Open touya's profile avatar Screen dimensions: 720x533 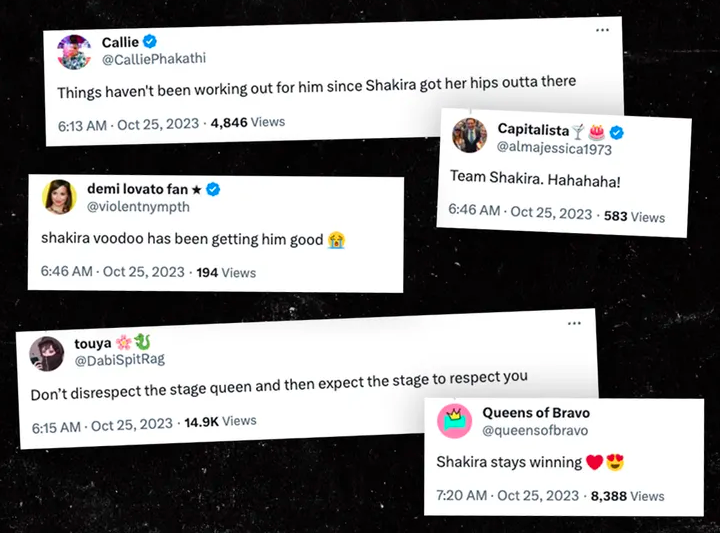coord(46,354)
